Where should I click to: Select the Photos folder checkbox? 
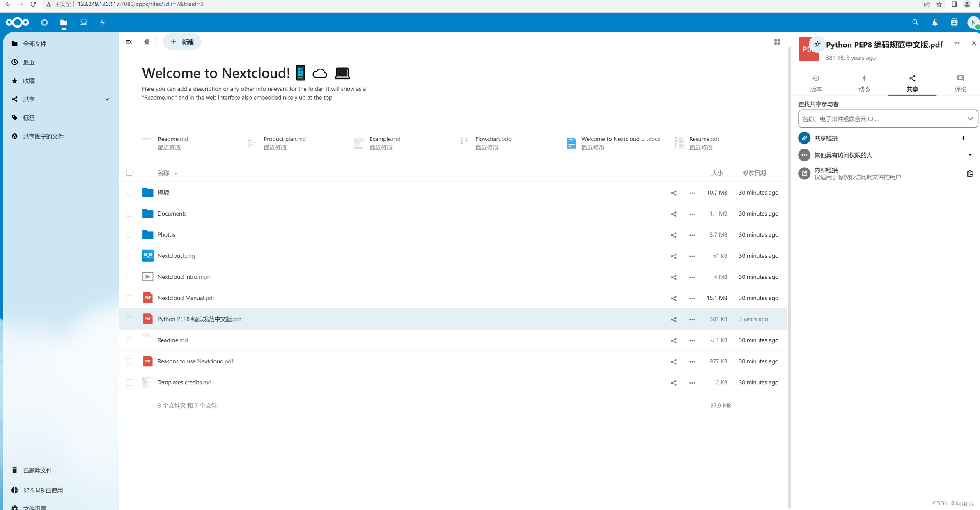pyautogui.click(x=129, y=235)
